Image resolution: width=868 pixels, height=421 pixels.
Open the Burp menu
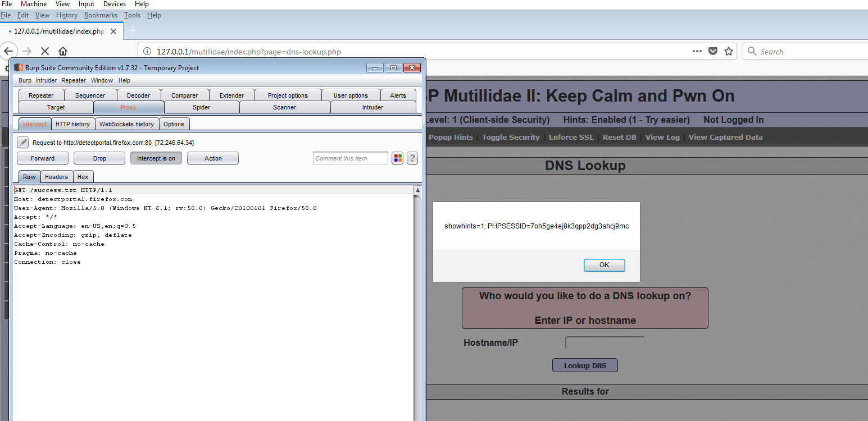(25, 81)
